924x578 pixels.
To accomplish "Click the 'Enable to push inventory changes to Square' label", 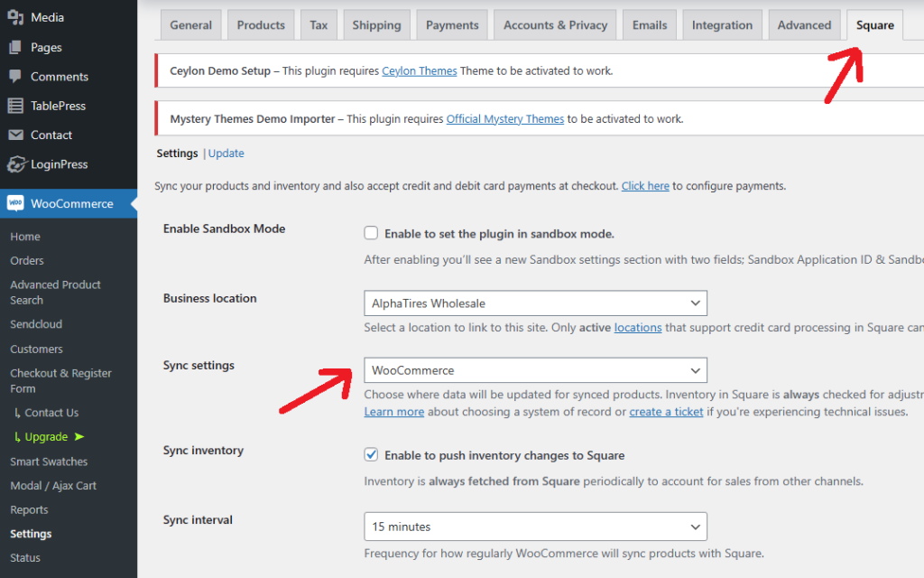I will [504, 455].
